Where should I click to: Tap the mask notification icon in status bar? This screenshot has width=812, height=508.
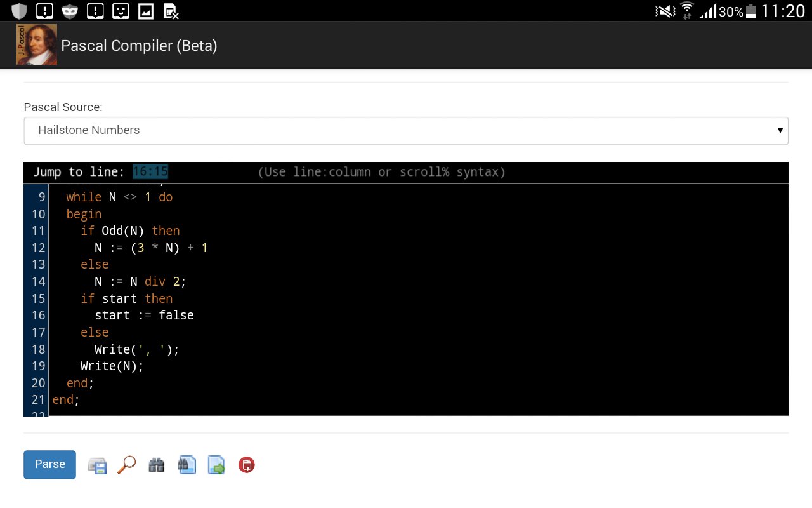point(70,11)
